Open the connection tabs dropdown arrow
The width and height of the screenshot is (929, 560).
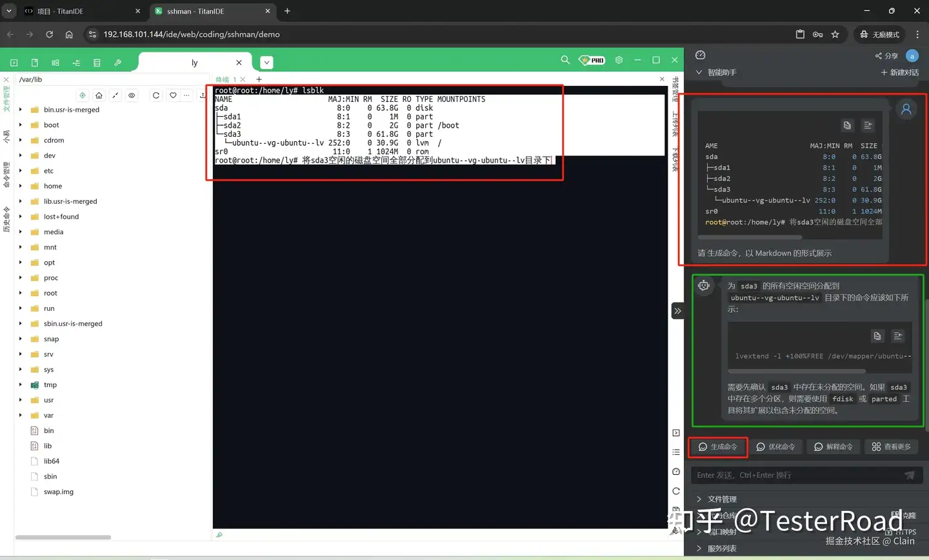point(266,63)
